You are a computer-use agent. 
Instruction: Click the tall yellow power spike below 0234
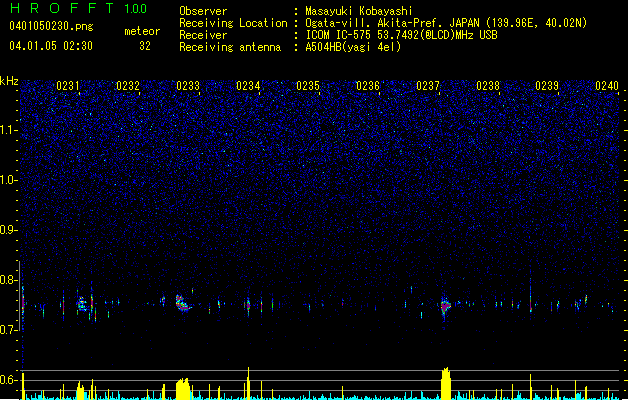248,383
